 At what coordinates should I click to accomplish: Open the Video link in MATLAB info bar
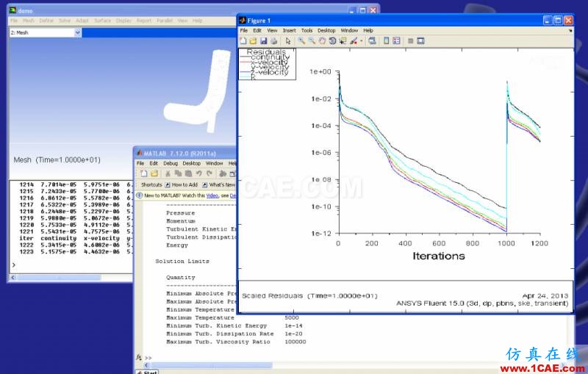[x=212, y=195]
